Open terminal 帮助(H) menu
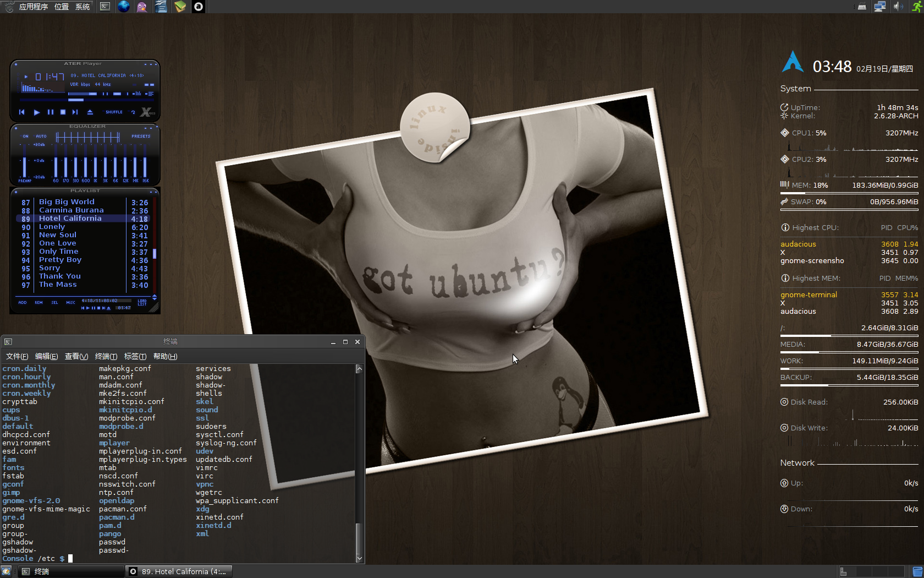This screenshot has width=924, height=578. [165, 356]
